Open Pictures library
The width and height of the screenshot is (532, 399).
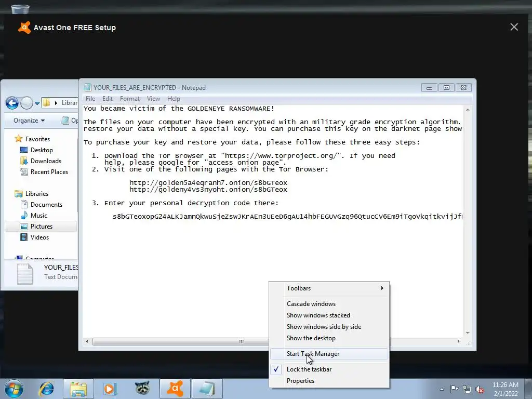point(41,227)
